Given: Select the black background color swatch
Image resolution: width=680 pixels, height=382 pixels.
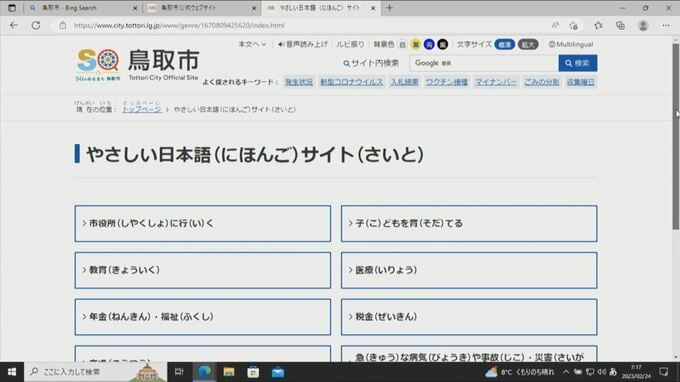Looking at the screenshot, I should click(x=442, y=44).
